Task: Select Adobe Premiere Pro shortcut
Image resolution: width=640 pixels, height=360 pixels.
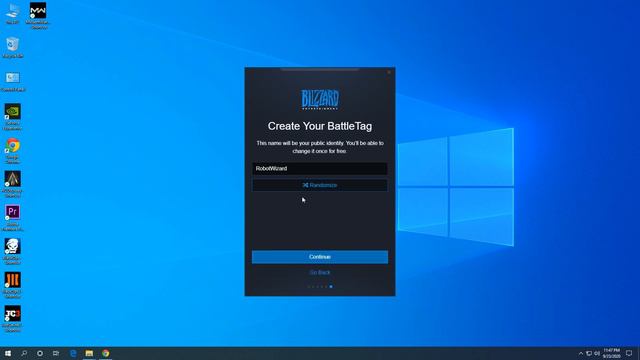Action: point(13,218)
